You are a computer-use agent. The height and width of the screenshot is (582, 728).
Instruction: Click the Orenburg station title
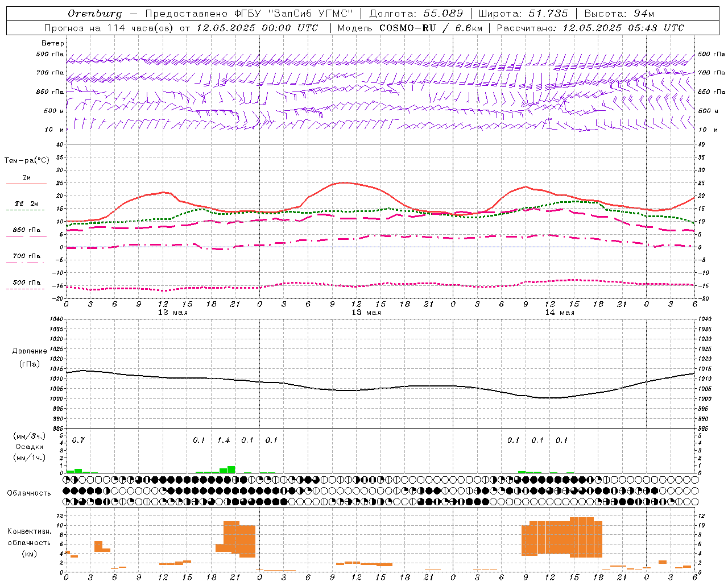point(94,14)
